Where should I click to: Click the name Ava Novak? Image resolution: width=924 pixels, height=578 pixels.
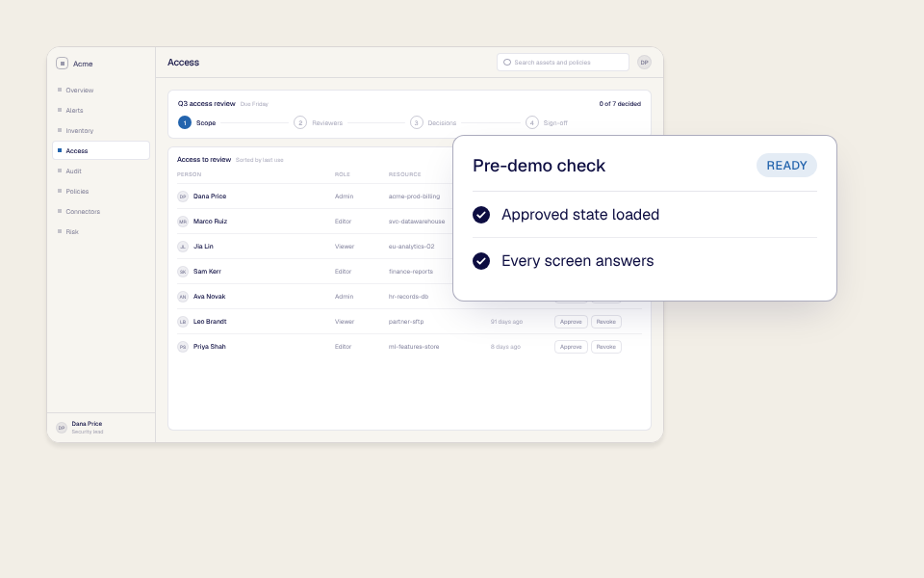point(209,297)
